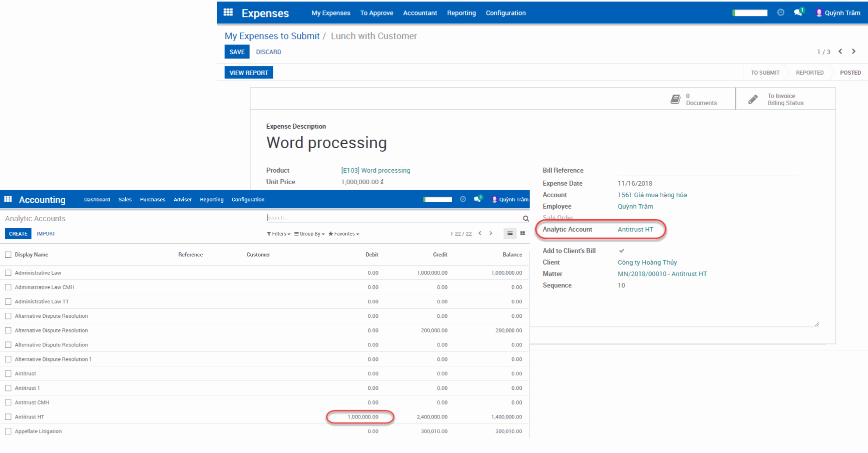Image resolution: width=868 pixels, height=453 pixels.
Task: Click the green progress gauge in the navbar
Action: [749, 13]
